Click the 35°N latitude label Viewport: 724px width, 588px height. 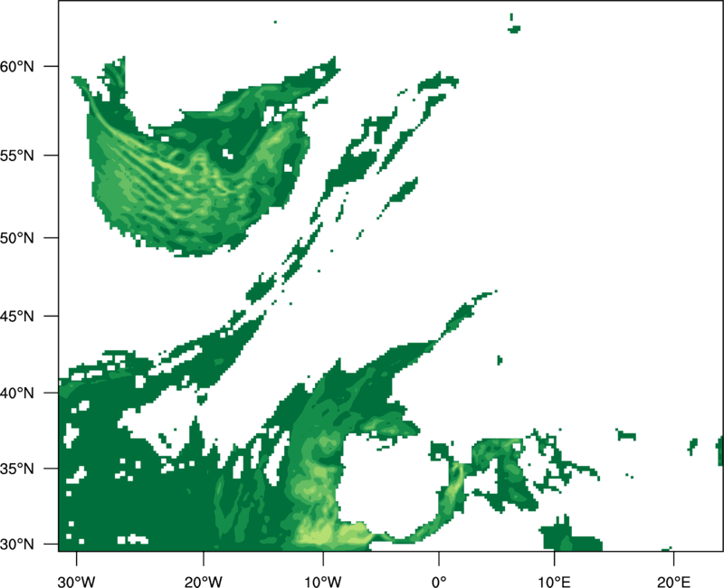click(x=16, y=469)
